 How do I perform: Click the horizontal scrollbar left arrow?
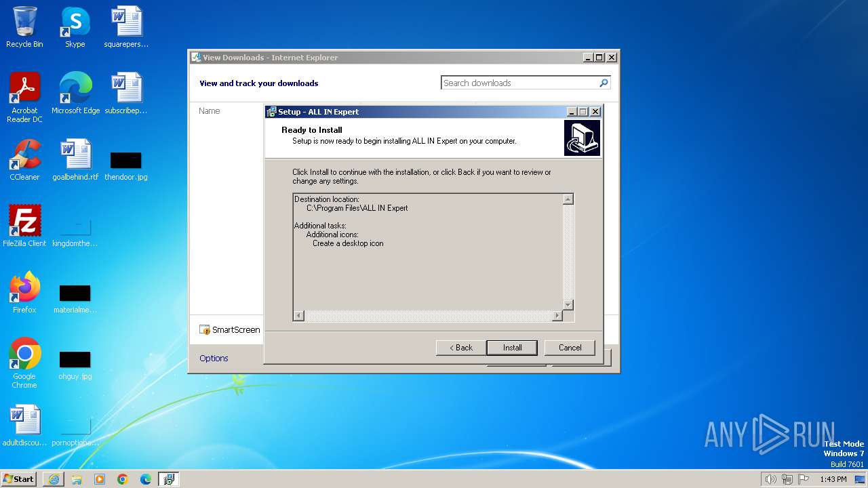299,316
